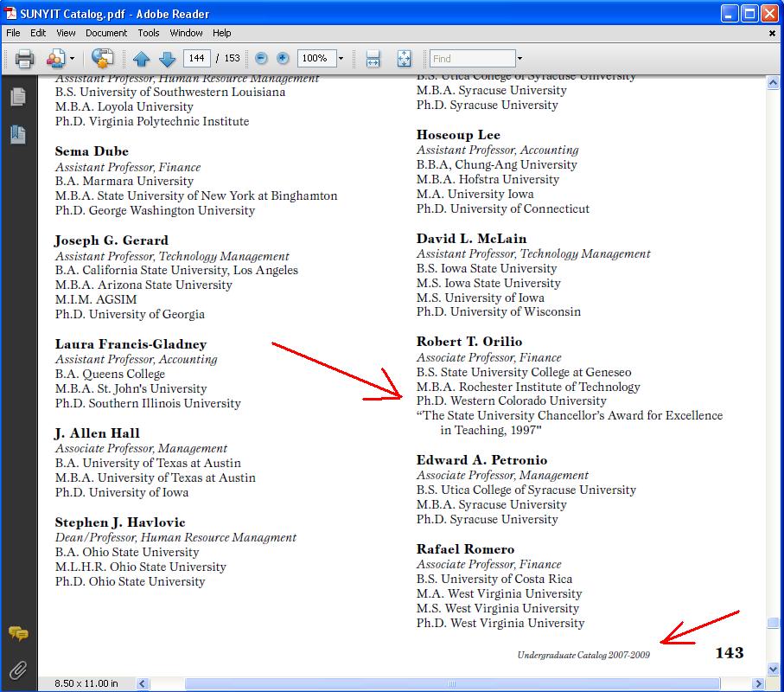Open the Attachments paperclip panel
The height and width of the screenshot is (692, 784).
point(18,670)
